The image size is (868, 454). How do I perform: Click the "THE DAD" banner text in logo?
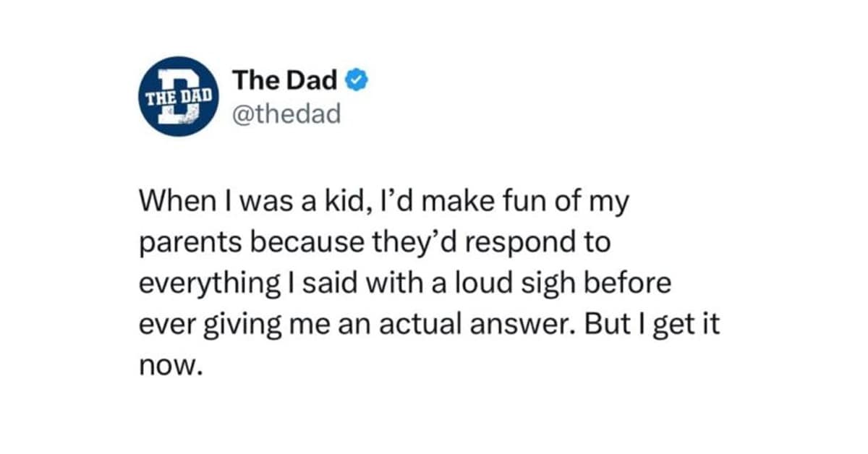click(x=179, y=96)
